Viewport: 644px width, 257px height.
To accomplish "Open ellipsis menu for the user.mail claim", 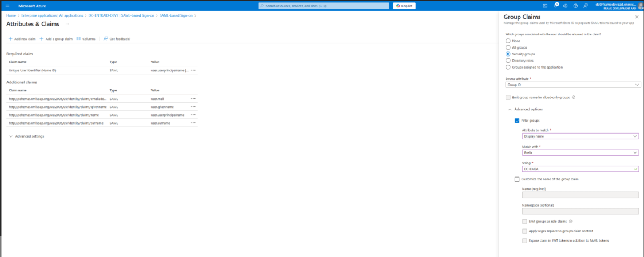I will click(193, 99).
